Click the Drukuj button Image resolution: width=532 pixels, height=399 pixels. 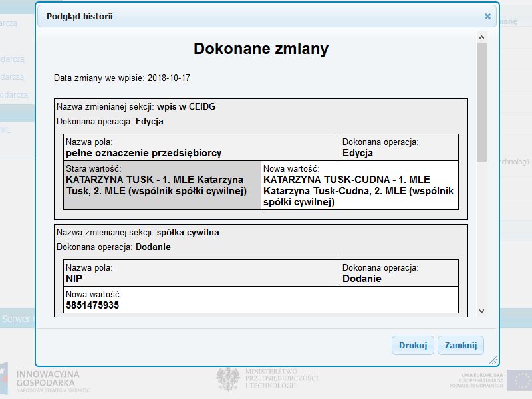tap(412, 345)
